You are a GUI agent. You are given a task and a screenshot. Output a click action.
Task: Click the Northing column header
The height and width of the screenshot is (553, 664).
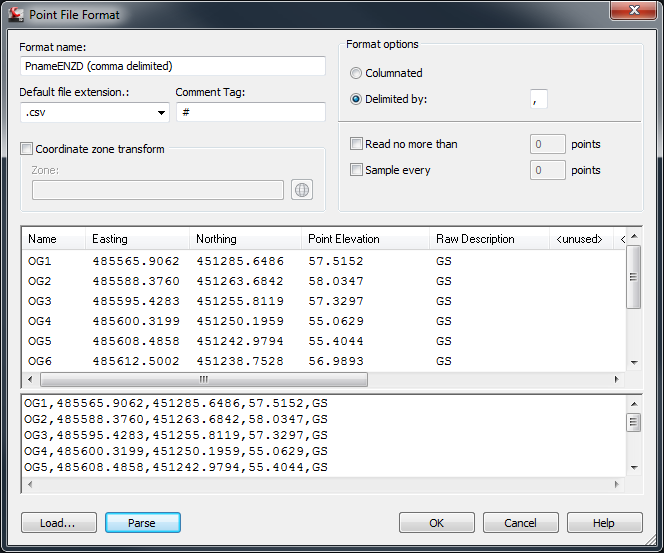245,239
